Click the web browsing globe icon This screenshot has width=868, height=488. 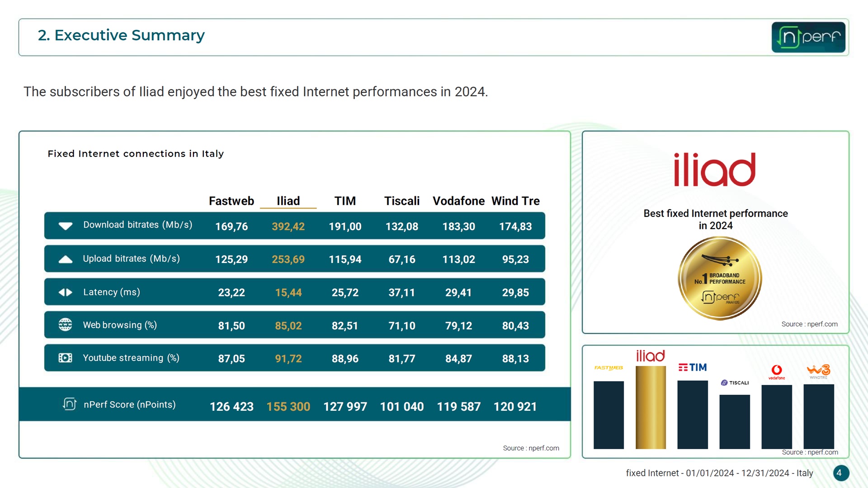[x=66, y=325]
